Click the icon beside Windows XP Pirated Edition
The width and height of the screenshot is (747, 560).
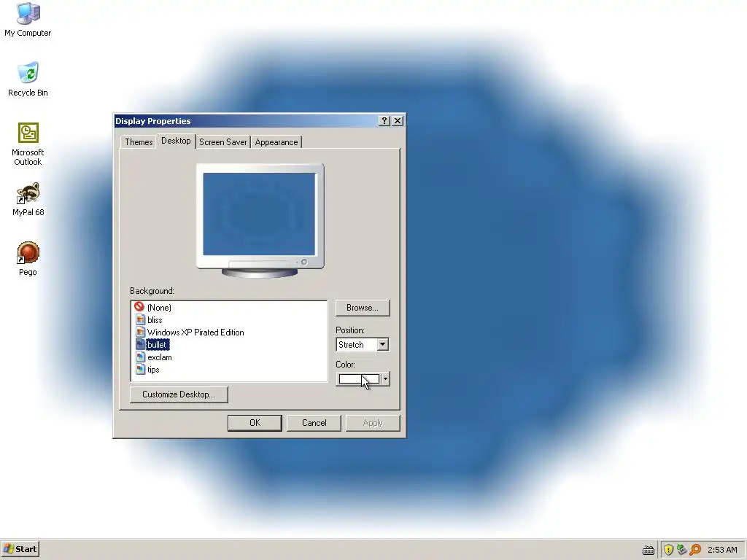tap(140, 332)
